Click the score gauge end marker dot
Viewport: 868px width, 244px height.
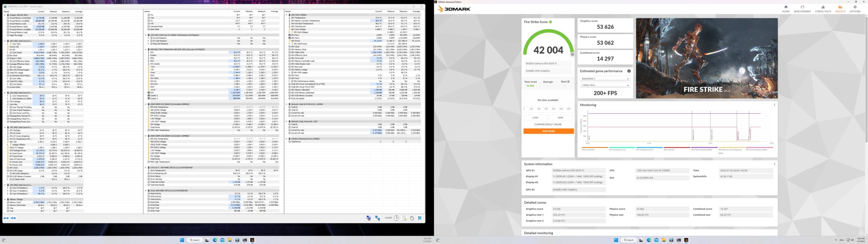coord(572,54)
